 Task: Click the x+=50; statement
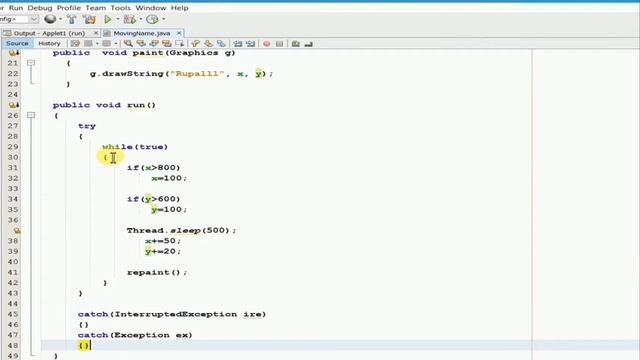click(x=162, y=241)
